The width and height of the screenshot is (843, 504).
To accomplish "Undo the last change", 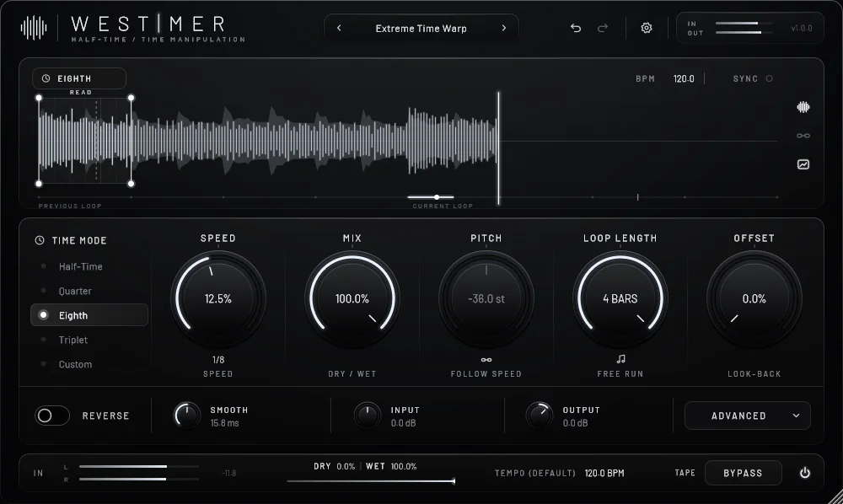I will click(x=576, y=28).
